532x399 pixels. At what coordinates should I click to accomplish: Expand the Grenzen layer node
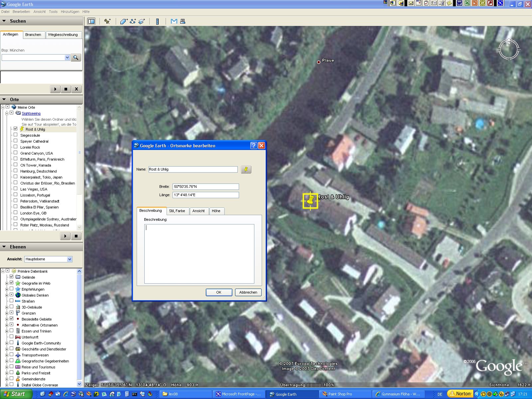pyautogui.click(x=7, y=313)
